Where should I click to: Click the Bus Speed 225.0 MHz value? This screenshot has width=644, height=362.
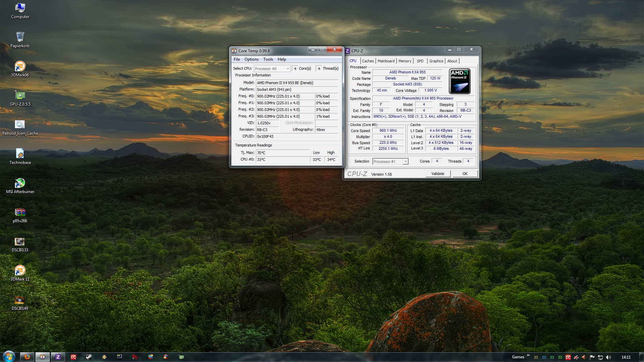click(388, 143)
